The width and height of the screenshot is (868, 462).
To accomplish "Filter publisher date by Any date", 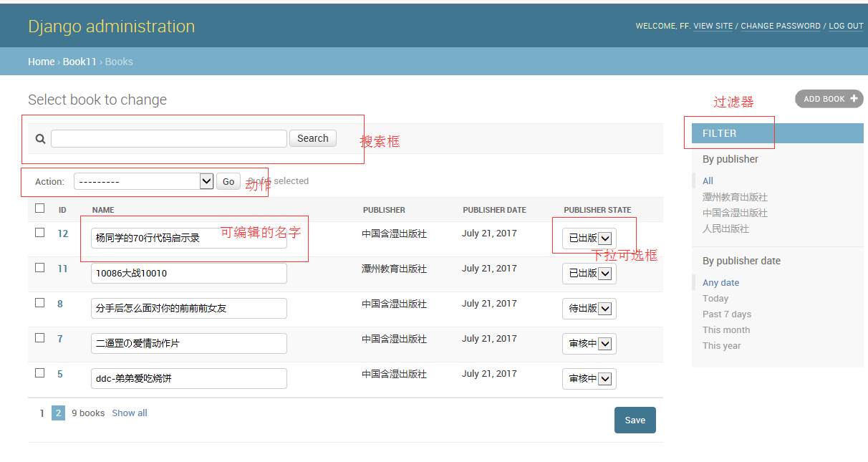I will point(720,283).
